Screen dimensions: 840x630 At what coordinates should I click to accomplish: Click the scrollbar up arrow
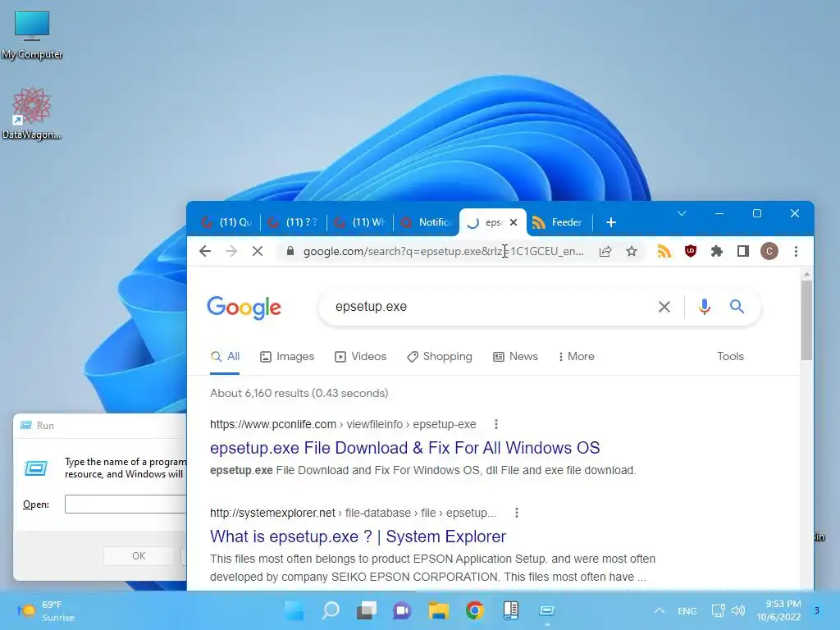[x=807, y=274]
